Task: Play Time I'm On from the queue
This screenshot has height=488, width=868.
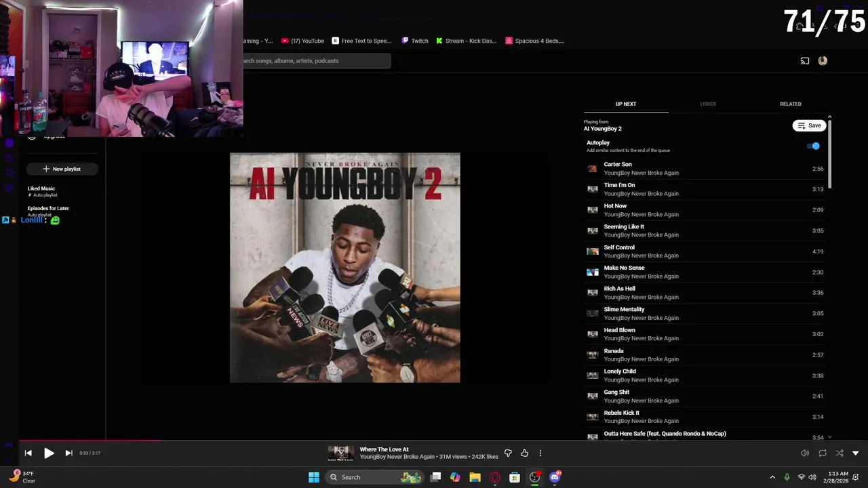Action: point(705,189)
